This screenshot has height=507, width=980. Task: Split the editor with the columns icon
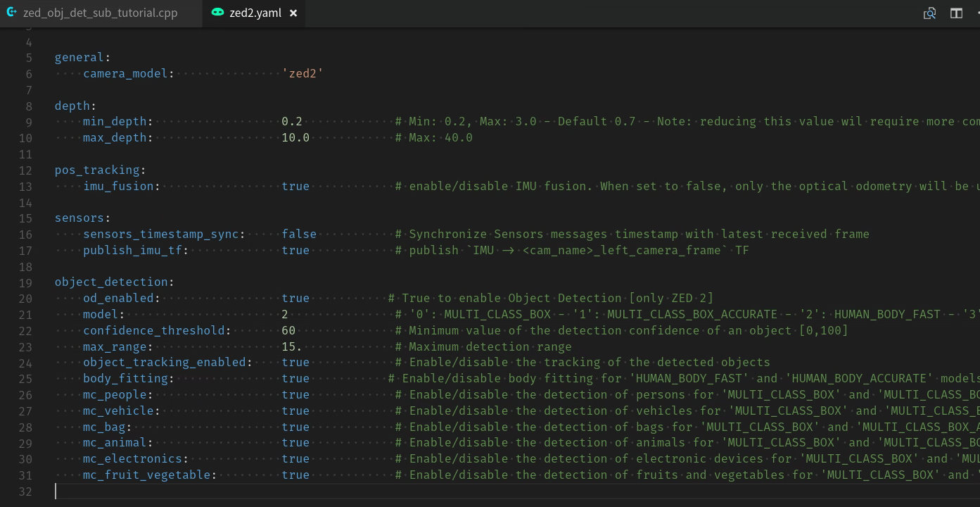(956, 13)
